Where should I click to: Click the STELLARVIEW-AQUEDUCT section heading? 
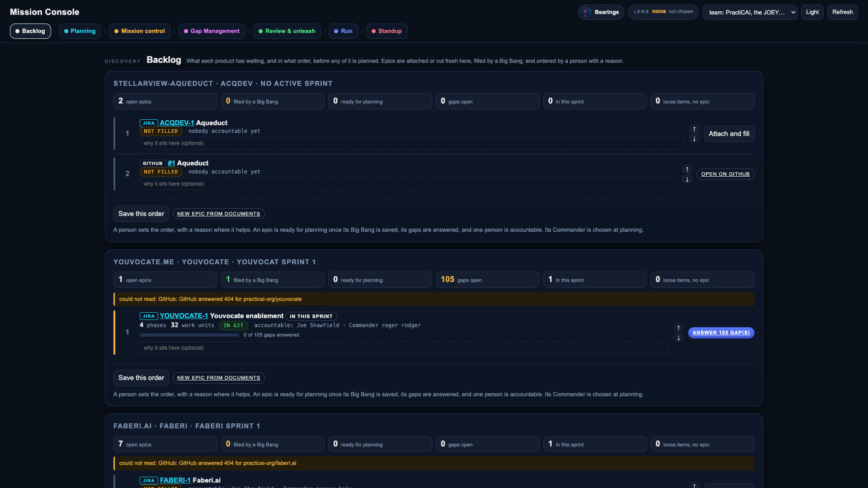(223, 84)
